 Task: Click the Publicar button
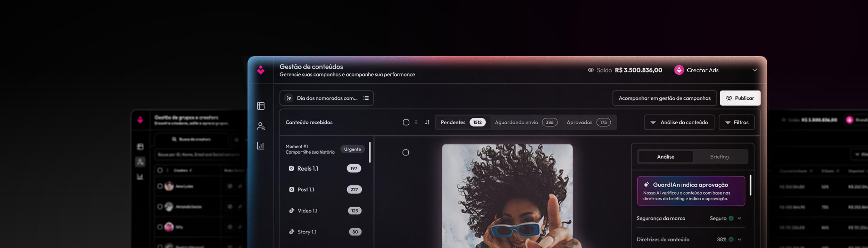[x=740, y=98]
